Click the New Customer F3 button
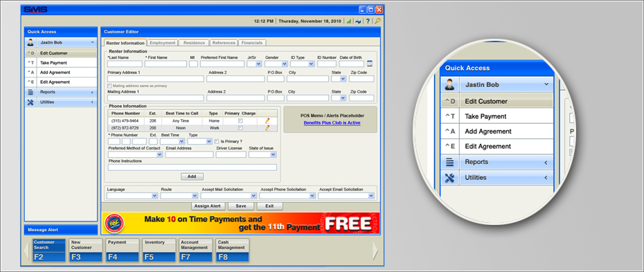644x272 pixels. coord(86,251)
